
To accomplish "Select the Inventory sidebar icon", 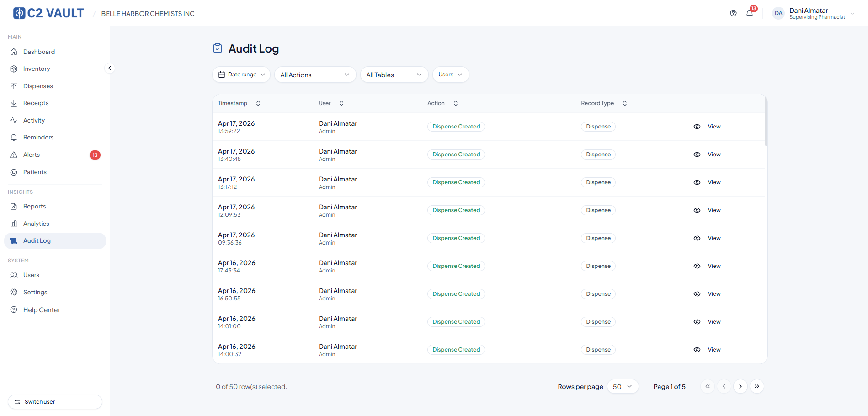I will coord(14,69).
